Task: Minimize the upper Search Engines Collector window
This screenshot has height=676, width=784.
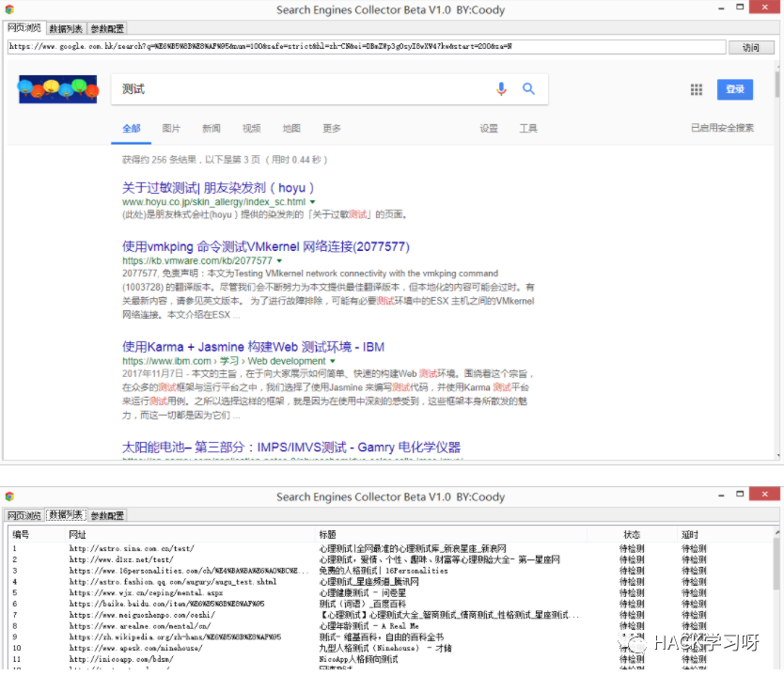Action: pos(721,8)
